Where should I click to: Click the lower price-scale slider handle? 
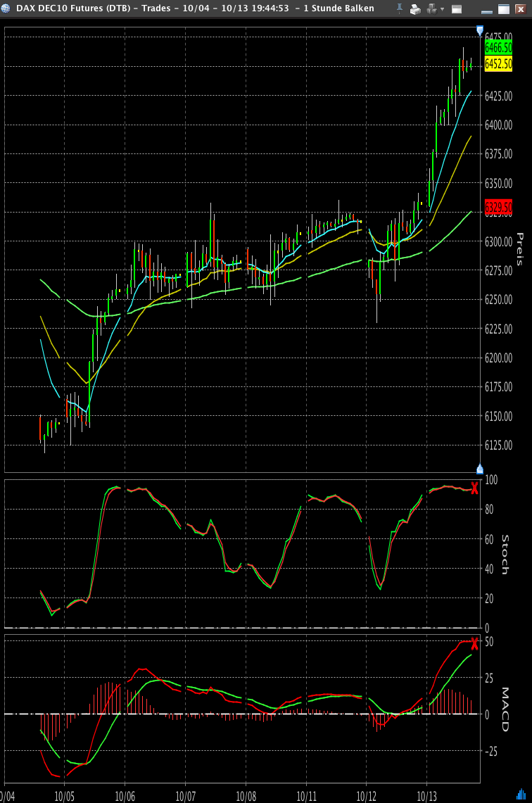480,469
